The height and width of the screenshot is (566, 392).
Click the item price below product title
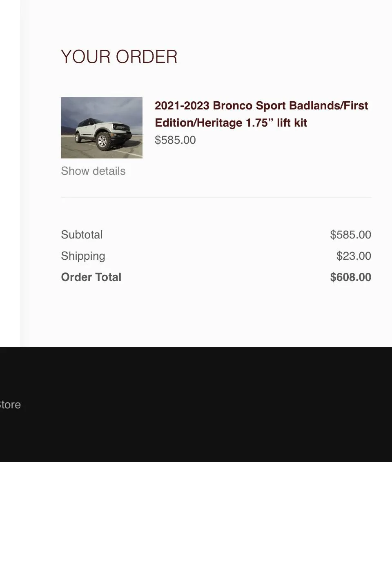(x=175, y=140)
